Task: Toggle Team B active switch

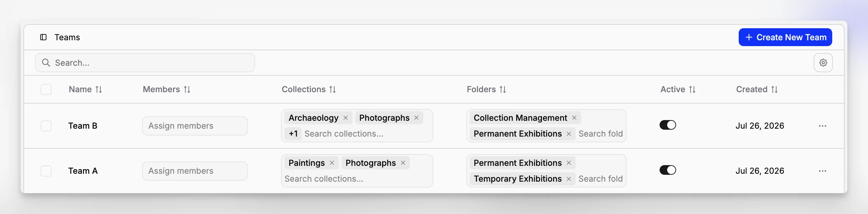Action: point(668,125)
